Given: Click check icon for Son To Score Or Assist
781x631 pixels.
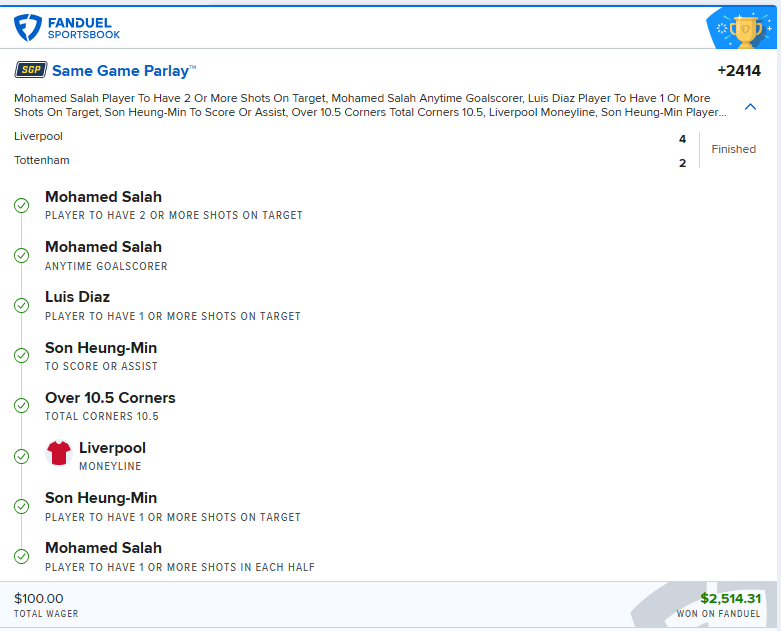Looking at the screenshot, I should point(21,356).
